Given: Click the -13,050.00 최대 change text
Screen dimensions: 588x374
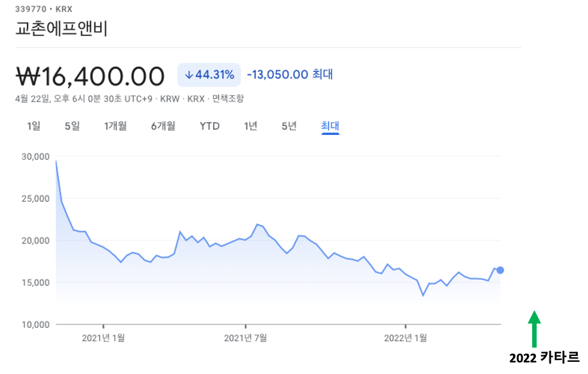Looking at the screenshot, I should click(290, 75).
